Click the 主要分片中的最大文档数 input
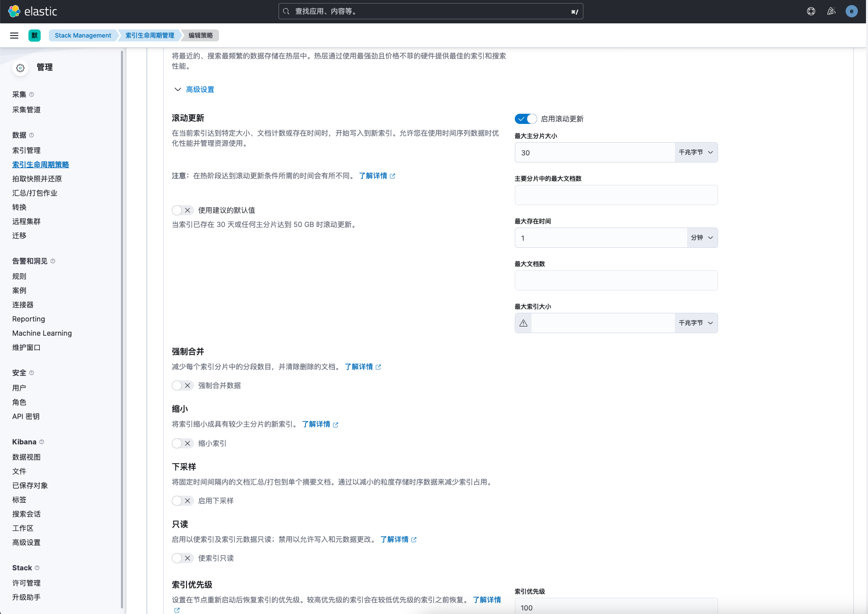This screenshot has height=614, width=868. tap(616, 195)
